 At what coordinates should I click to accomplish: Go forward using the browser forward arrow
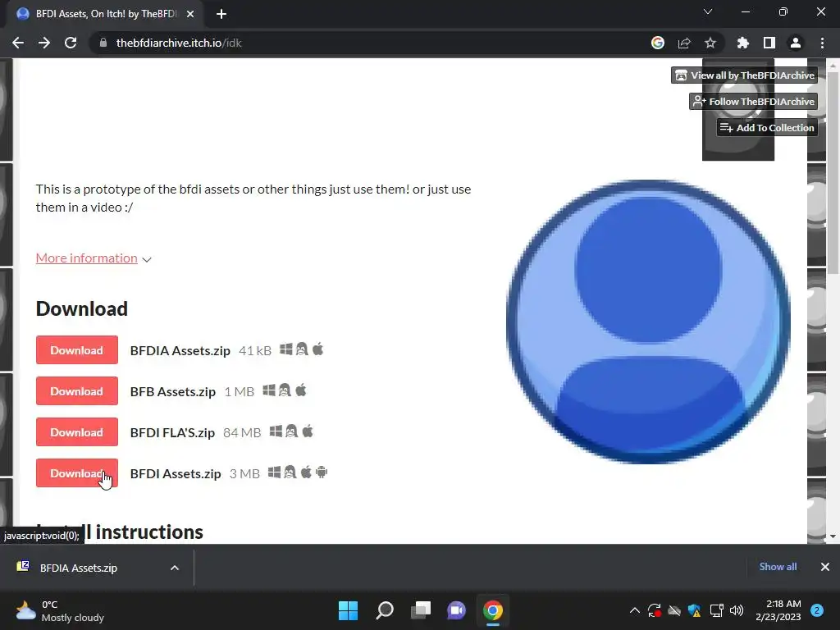tap(44, 43)
